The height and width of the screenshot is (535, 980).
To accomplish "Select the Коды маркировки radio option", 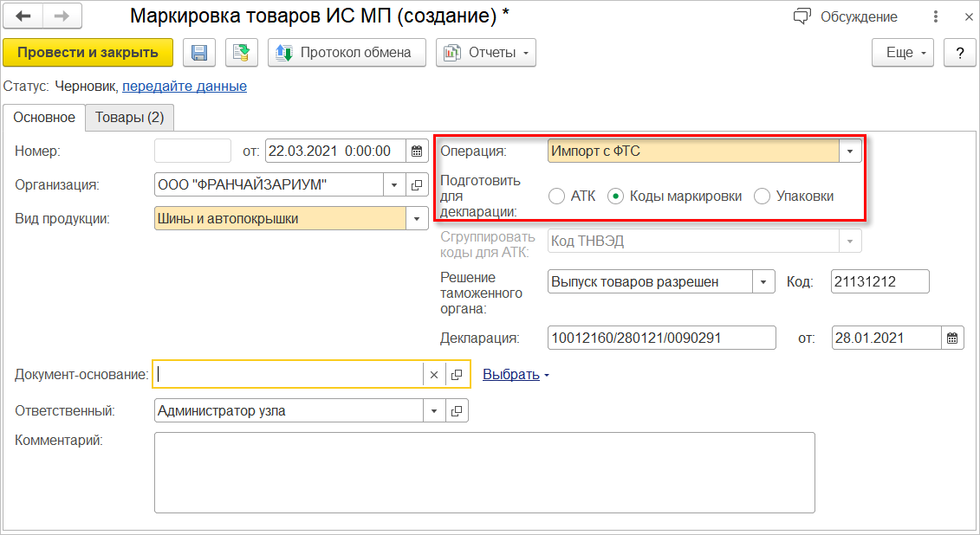I will [x=615, y=197].
